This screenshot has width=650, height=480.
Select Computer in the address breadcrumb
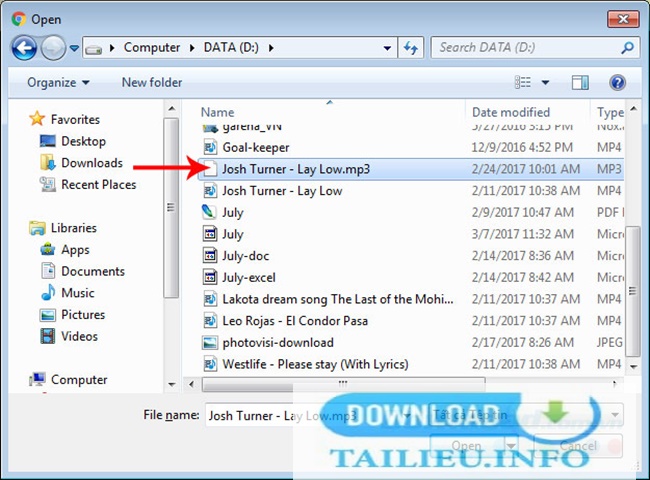click(x=152, y=48)
